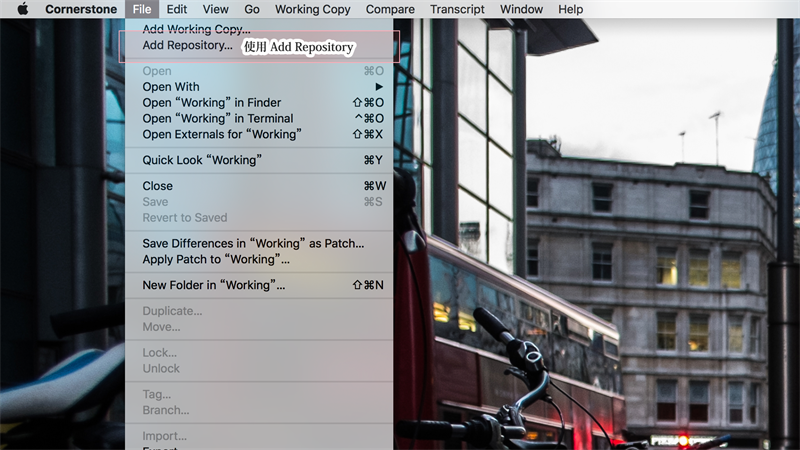Viewport: 800px width, 450px height.
Task: Choose Quick Look "Working"
Action: [x=202, y=160]
